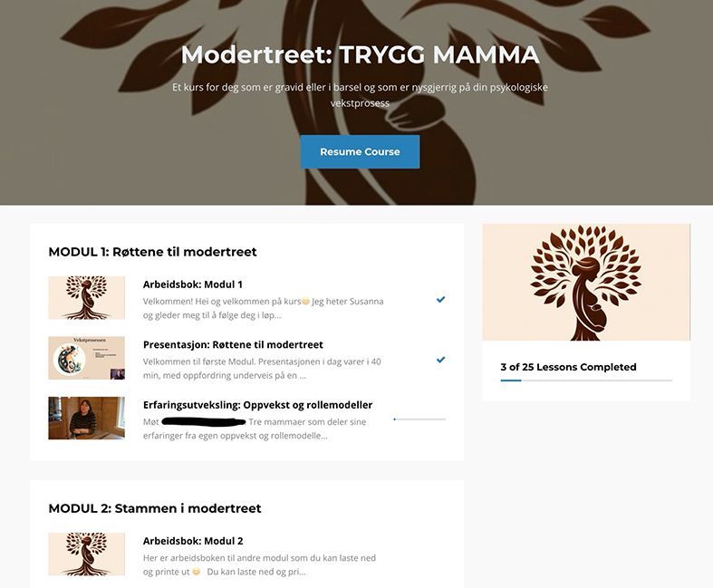Click the 3 of 25 Lessons Completed text
Screen dimensions: 713x588
click(568, 367)
